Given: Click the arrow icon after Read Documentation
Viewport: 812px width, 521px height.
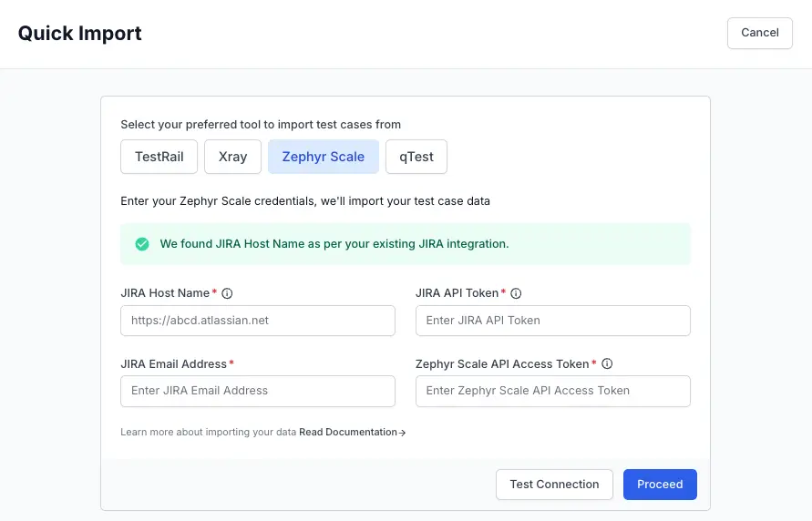Looking at the screenshot, I should tap(403, 433).
